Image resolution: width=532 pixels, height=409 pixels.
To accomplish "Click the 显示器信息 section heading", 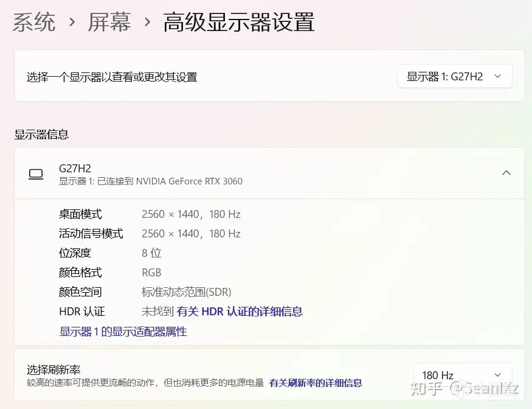I will point(41,135).
